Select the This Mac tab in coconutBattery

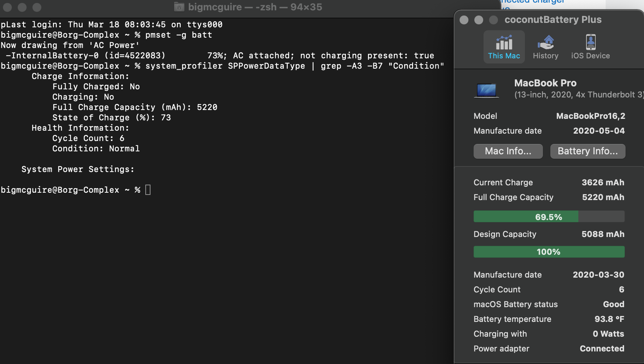pyautogui.click(x=504, y=47)
